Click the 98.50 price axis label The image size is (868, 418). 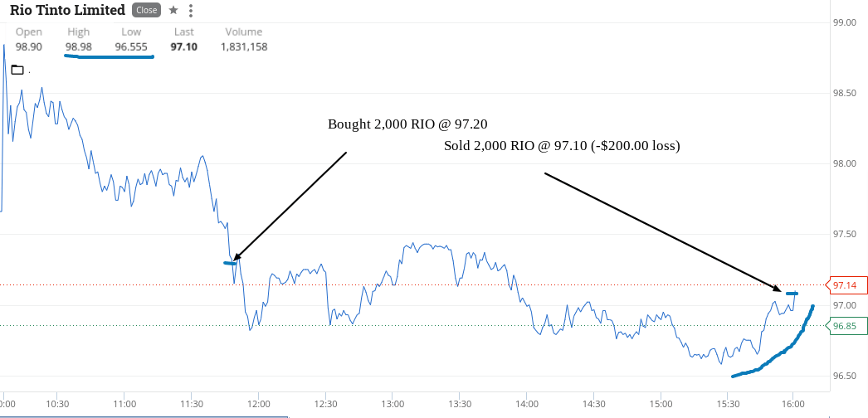click(x=845, y=93)
